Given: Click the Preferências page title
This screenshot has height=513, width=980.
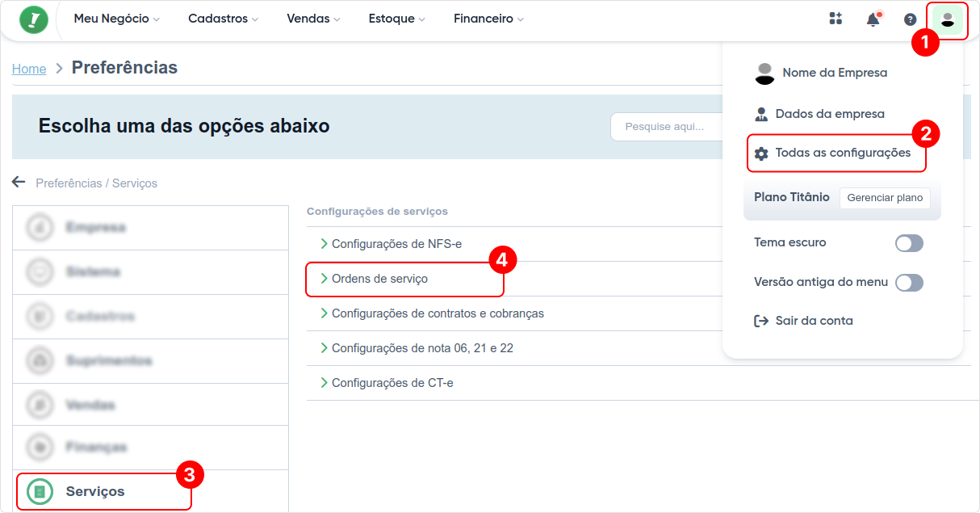Looking at the screenshot, I should pyautogui.click(x=124, y=68).
